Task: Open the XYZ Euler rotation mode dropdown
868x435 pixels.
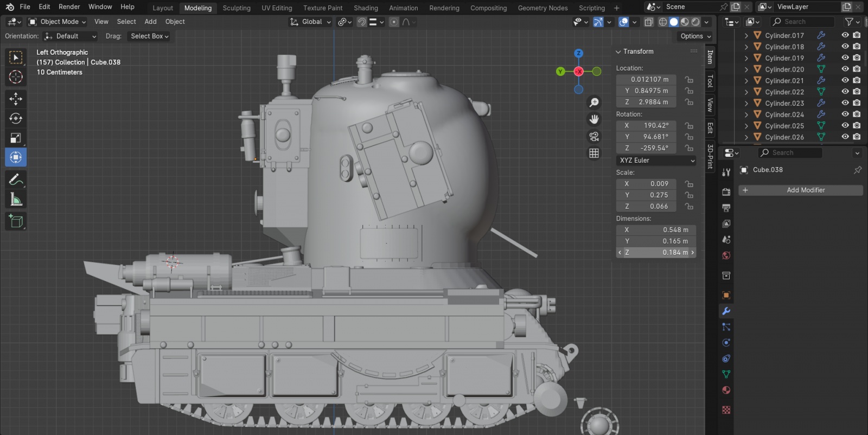Action: [656, 161]
